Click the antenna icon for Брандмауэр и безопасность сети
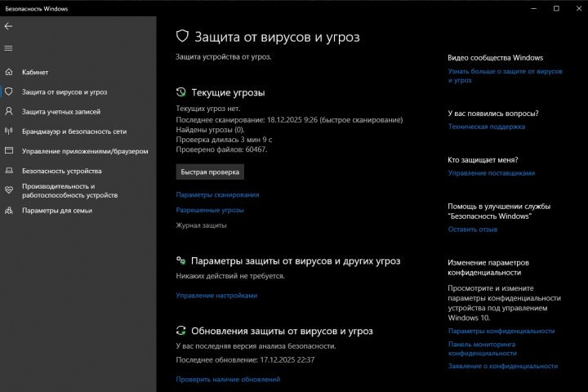This screenshot has width=588, height=392. click(9, 131)
